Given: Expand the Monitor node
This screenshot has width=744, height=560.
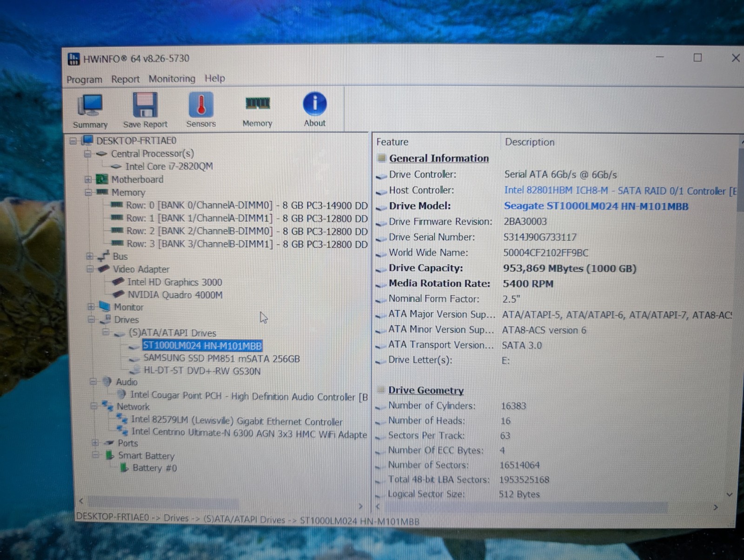Looking at the screenshot, I should 91,307.
